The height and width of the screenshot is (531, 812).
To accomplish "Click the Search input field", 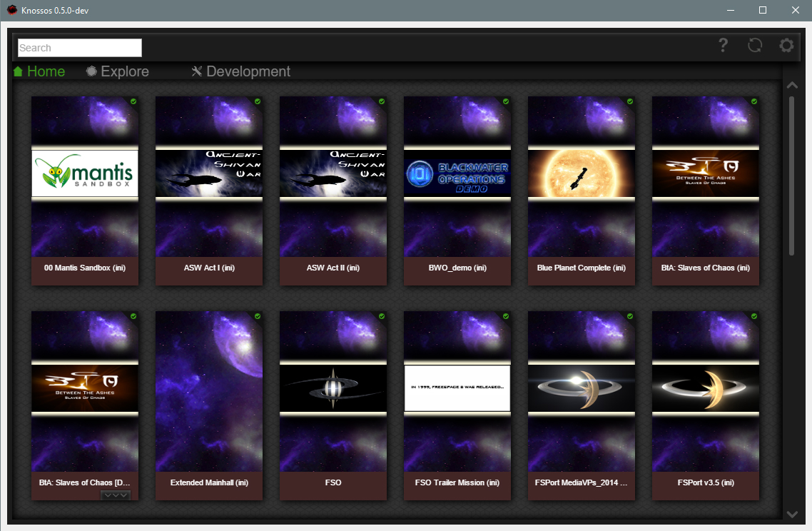I will (x=80, y=48).
